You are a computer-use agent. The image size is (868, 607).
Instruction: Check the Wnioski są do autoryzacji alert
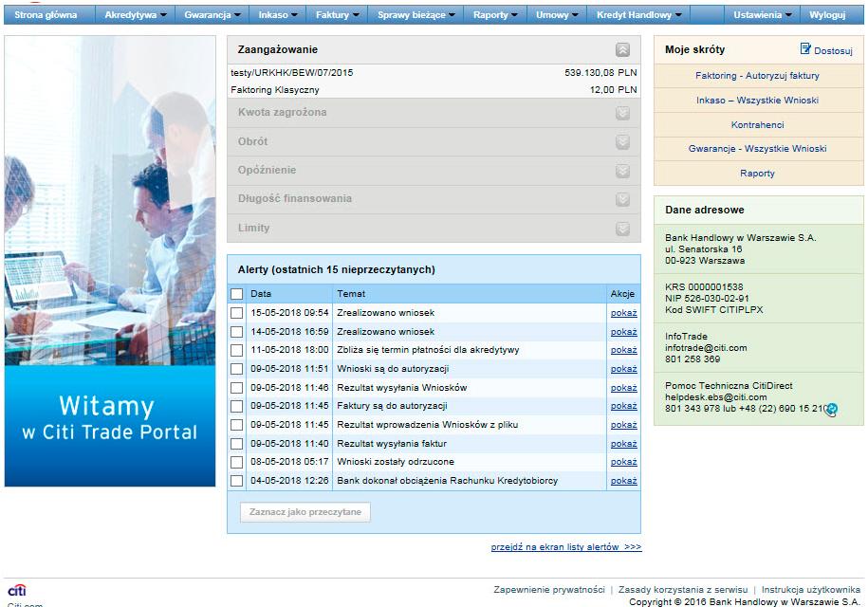point(237,369)
